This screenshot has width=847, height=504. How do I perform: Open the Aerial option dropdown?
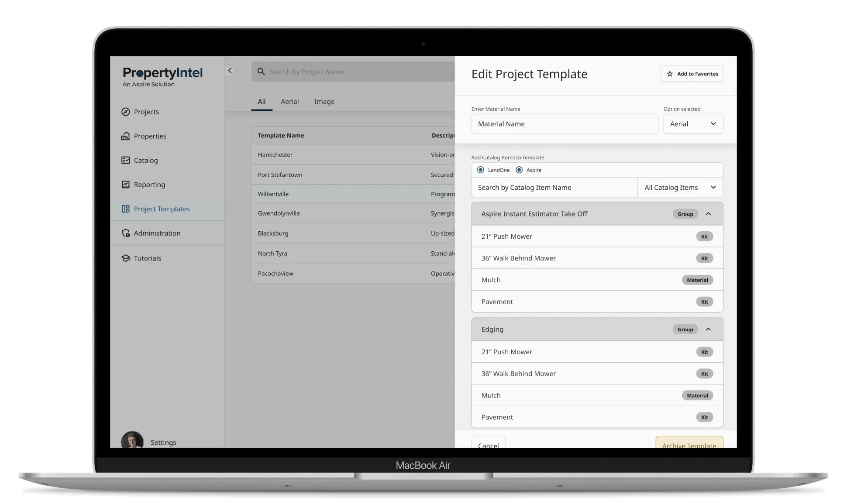point(693,124)
